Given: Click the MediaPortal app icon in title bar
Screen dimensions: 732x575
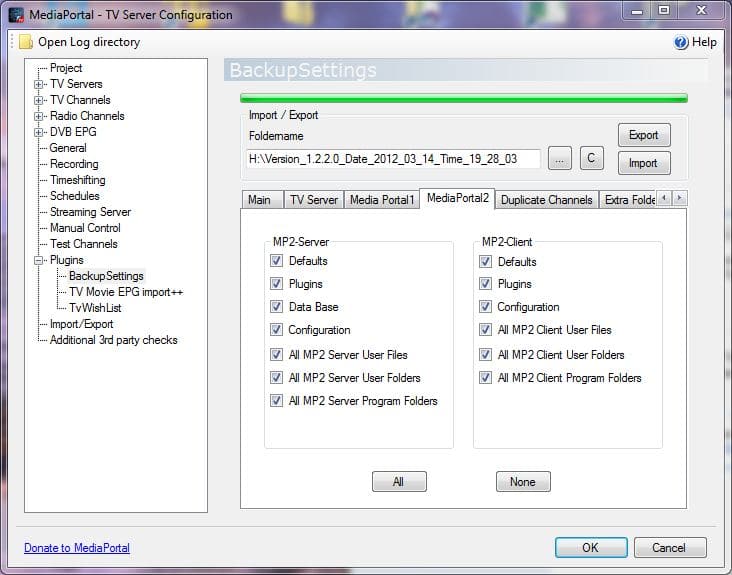Looking at the screenshot, I should (16, 15).
